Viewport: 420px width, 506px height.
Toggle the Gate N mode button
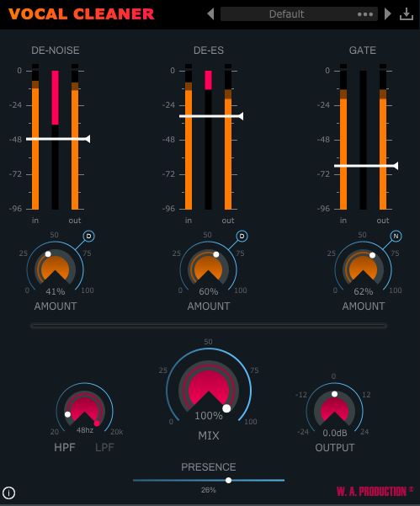tap(396, 237)
